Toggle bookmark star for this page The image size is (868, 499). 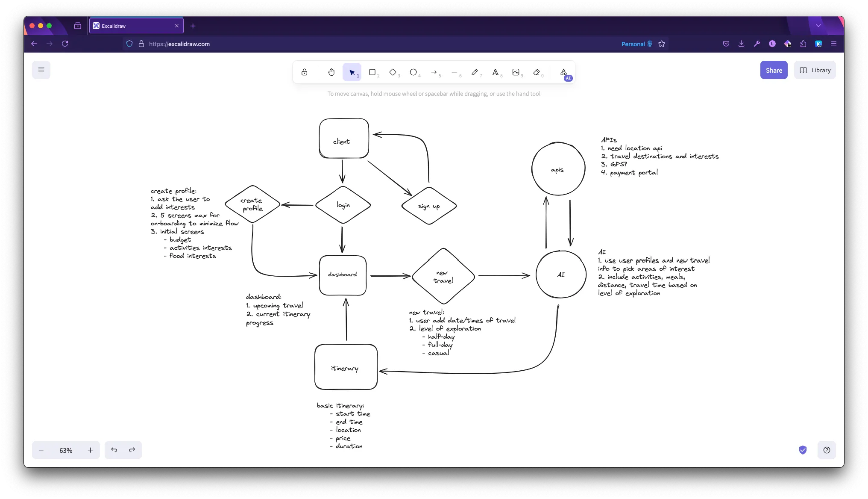(x=661, y=44)
